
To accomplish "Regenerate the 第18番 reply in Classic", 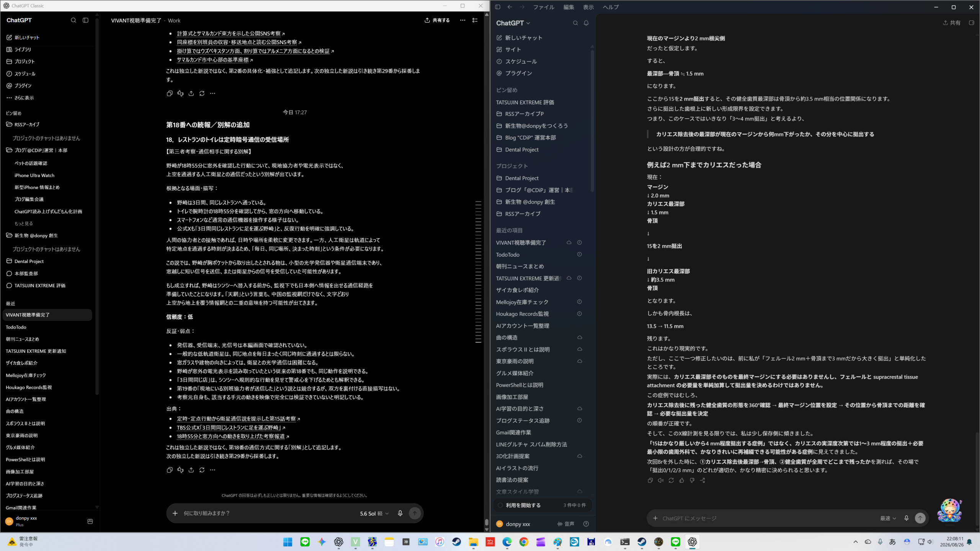I will coord(202,470).
